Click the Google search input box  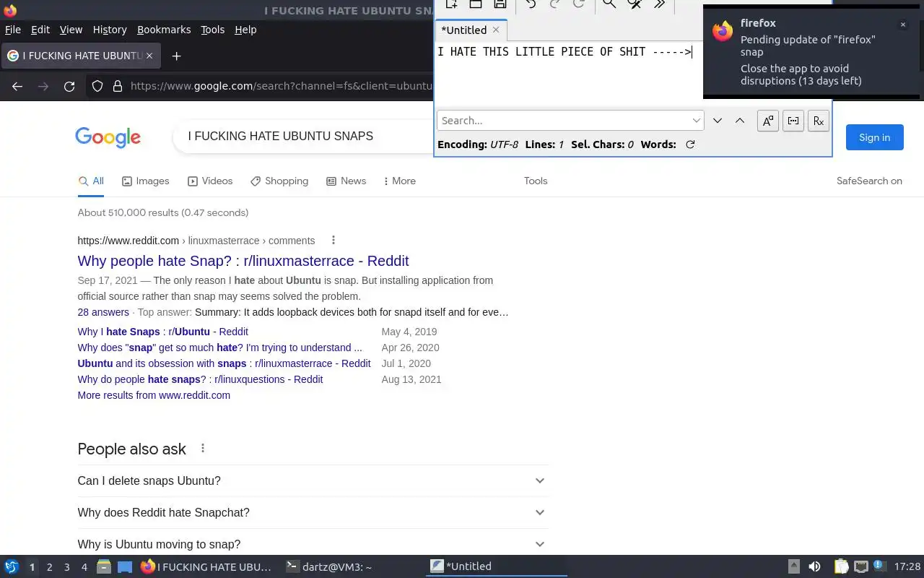click(303, 137)
